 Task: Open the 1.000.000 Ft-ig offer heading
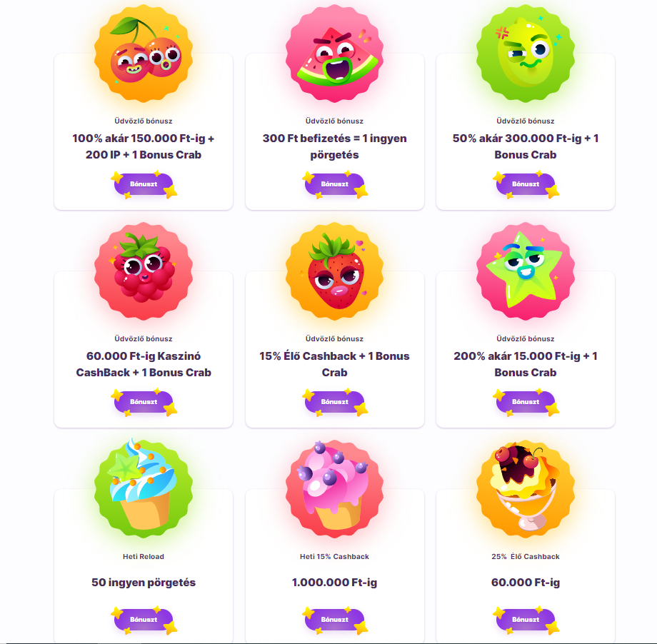pyautogui.click(x=334, y=583)
